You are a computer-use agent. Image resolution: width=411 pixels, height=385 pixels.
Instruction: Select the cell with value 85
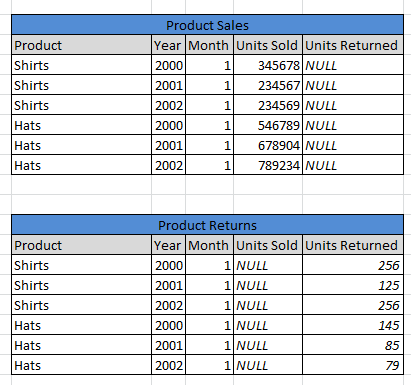point(353,345)
